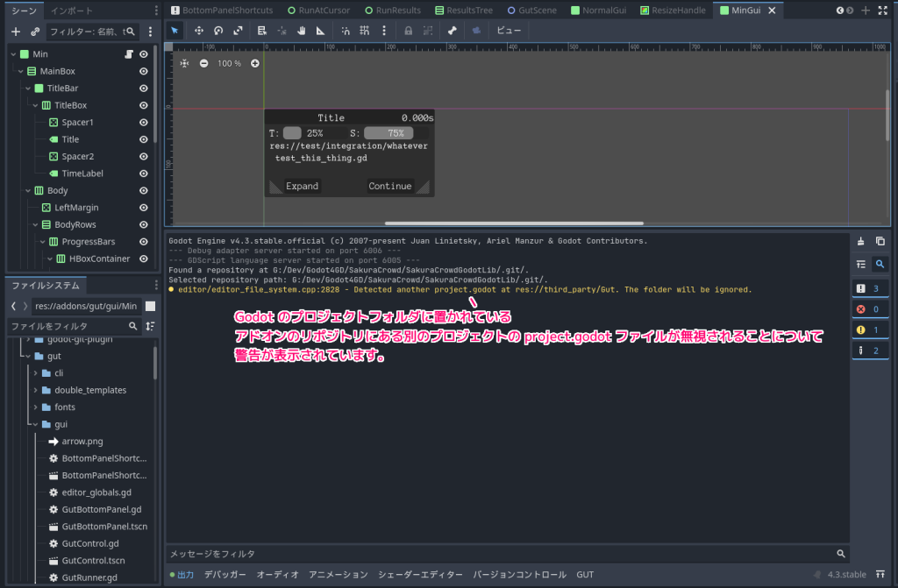
Task: Open script attached to Min node
Action: click(x=128, y=54)
